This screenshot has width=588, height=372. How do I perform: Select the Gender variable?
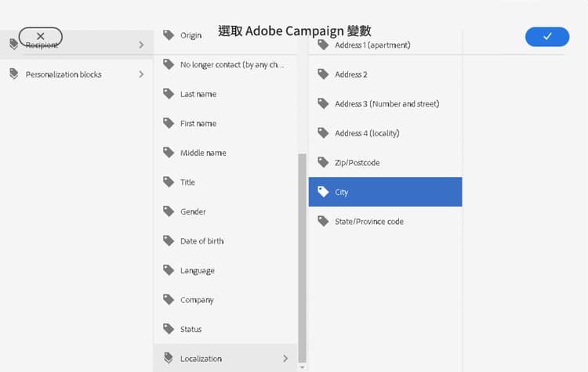[226, 211]
